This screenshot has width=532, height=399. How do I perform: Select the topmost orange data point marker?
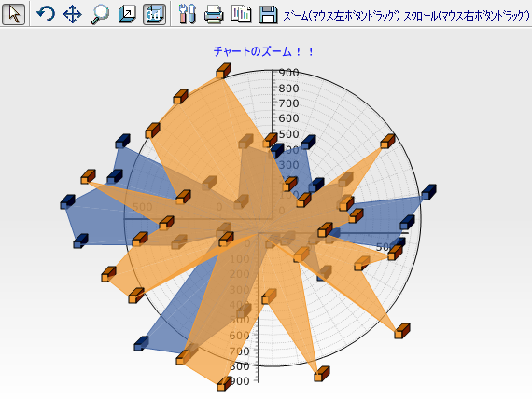click(x=223, y=71)
